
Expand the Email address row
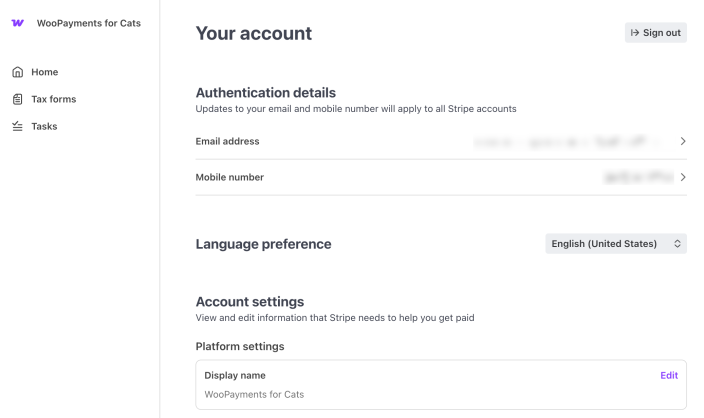pyautogui.click(x=441, y=141)
